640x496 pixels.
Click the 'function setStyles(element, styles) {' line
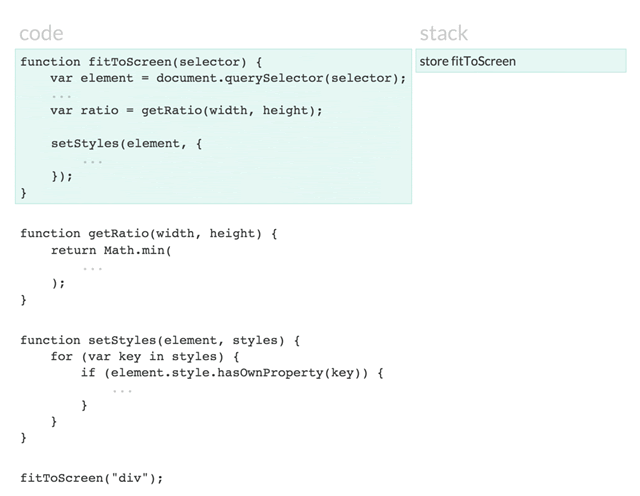(x=160, y=340)
